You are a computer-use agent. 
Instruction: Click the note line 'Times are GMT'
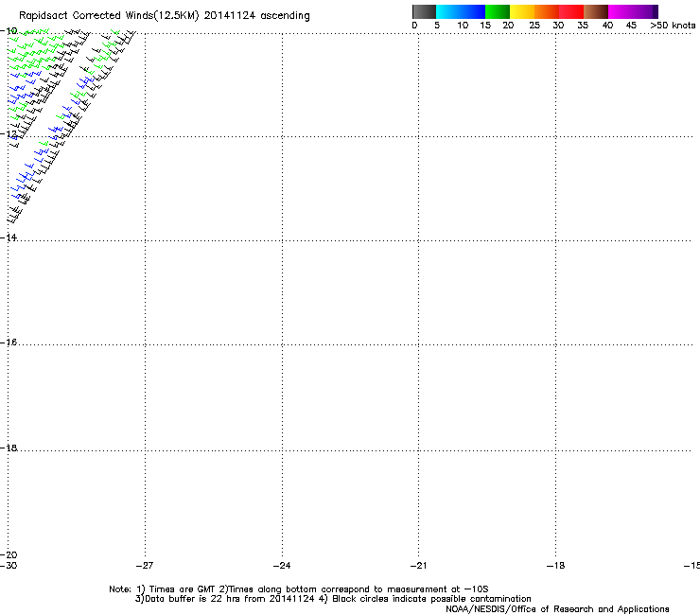[x=183, y=589]
